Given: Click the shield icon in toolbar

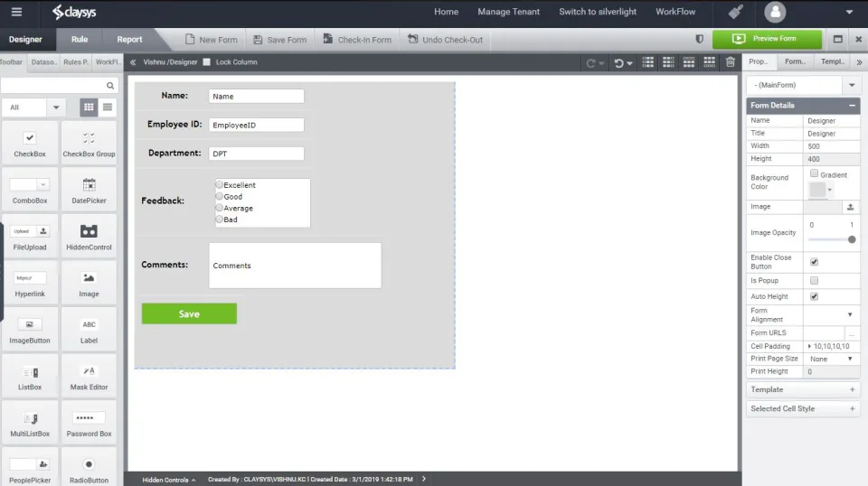Looking at the screenshot, I should 699,39.
